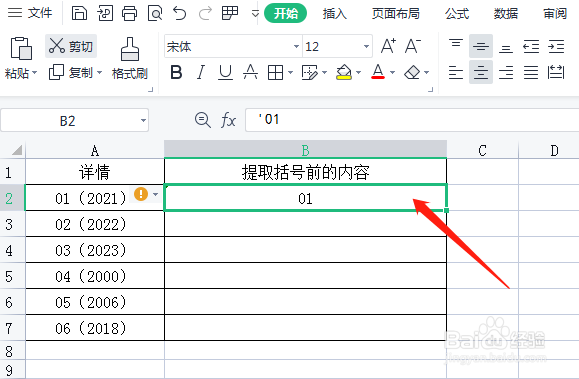
Task: Toggle Italic formatting
Action: tap(201, 72)
